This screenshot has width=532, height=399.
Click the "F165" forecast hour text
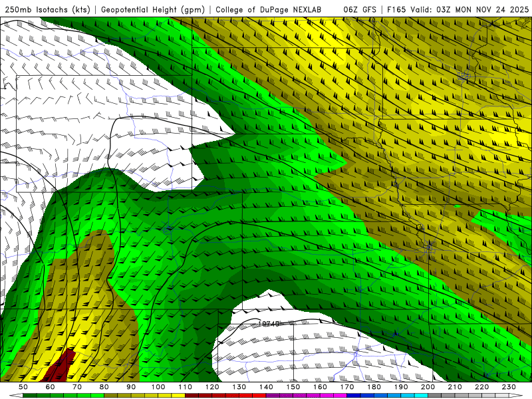click(396, 10)
